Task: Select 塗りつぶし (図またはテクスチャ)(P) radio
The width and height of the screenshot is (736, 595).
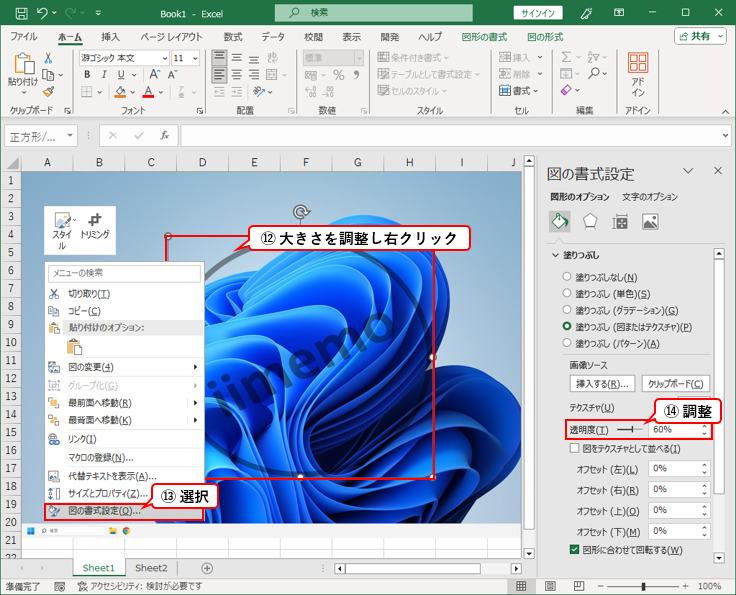Action: (x=567, y=326)
